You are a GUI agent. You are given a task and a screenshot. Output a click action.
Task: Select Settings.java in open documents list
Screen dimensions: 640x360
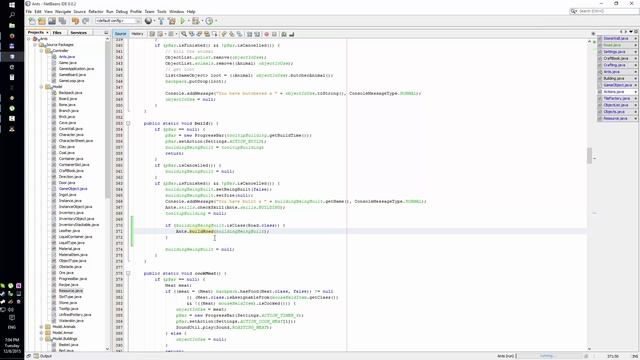tap(614, 52)
